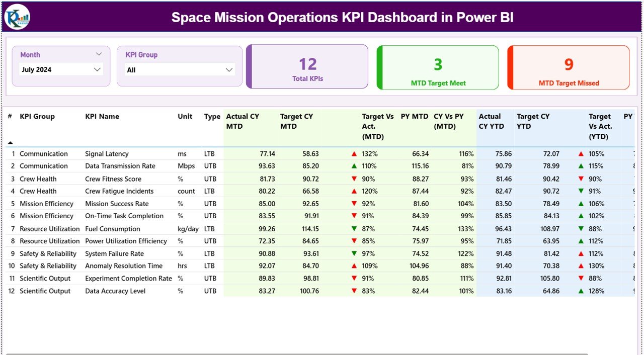The image size is (644, 355).
Task: Click the ascending sort arrow under # column
Action: [10, 142]
